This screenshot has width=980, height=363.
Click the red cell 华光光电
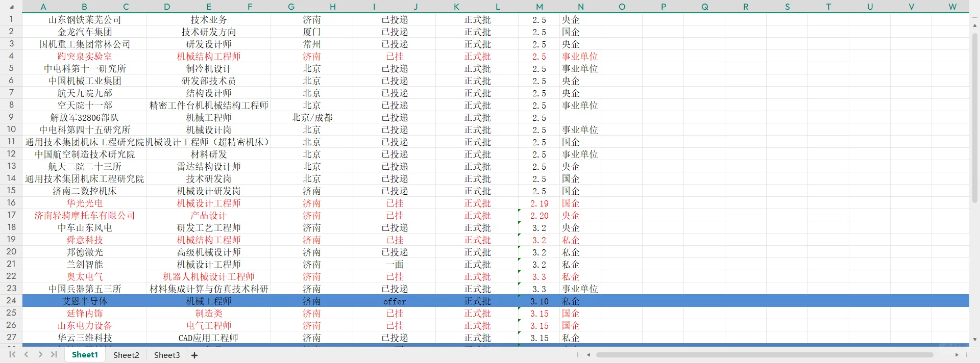coord(85,203)
